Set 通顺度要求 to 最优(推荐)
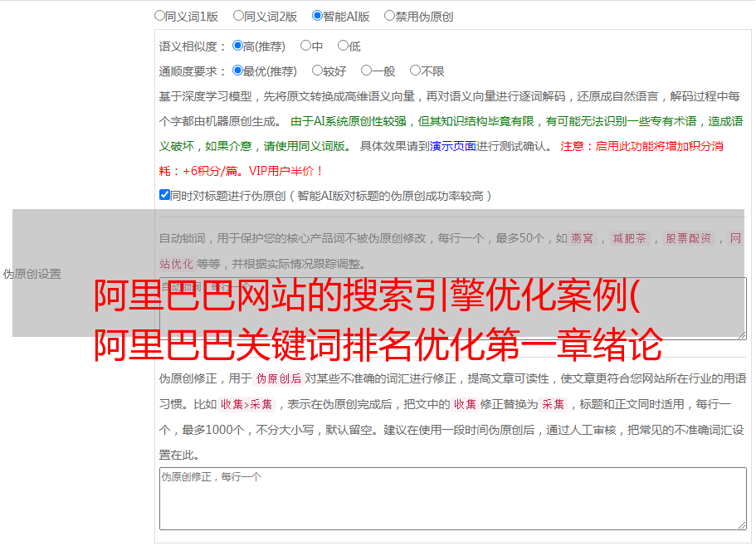The width and height of the screenshot is (756, 546). (237, 71)
